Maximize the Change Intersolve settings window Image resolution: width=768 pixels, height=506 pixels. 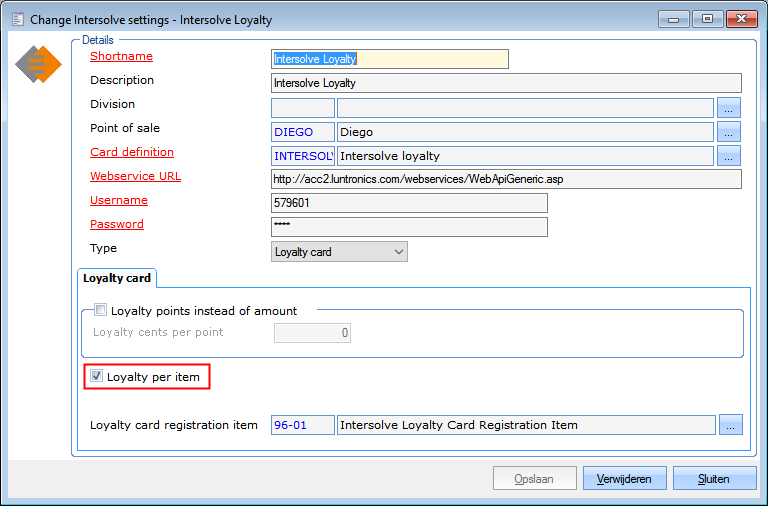(x=706, y=19)
